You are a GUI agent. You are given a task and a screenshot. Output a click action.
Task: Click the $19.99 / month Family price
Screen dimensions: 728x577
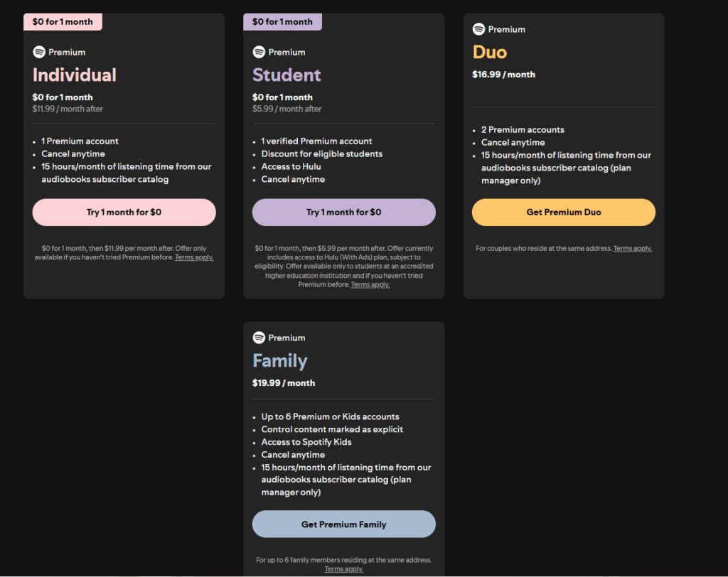tap(284, 383)
